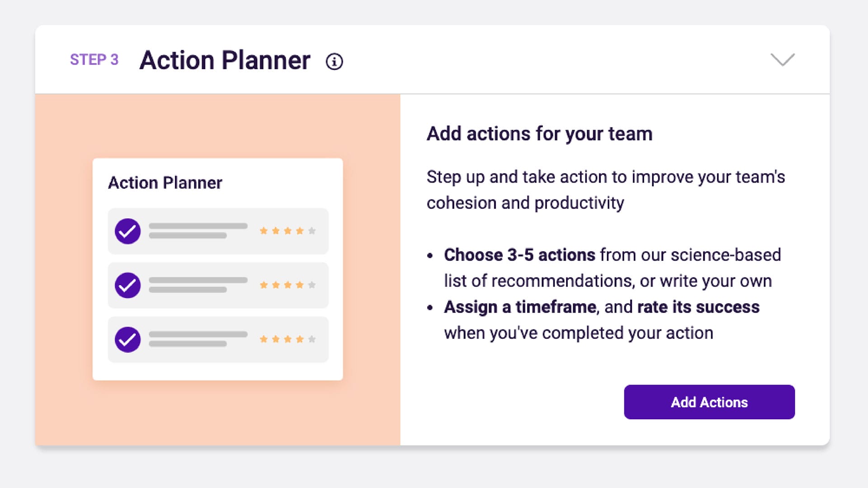Collapse the Action Planner section with chevron
The width and height of the screenshot is (868, 488).
point(782,60)
